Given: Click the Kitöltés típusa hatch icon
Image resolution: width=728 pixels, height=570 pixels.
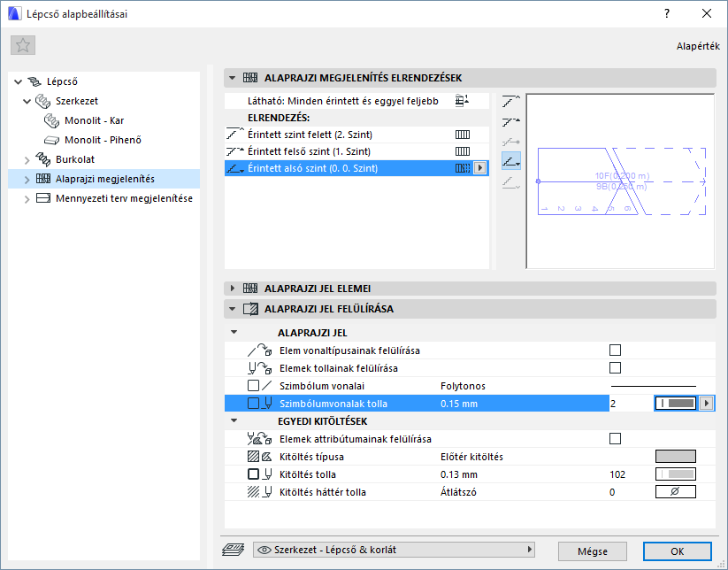Looking at the screenshot, I should pos(259,457).
